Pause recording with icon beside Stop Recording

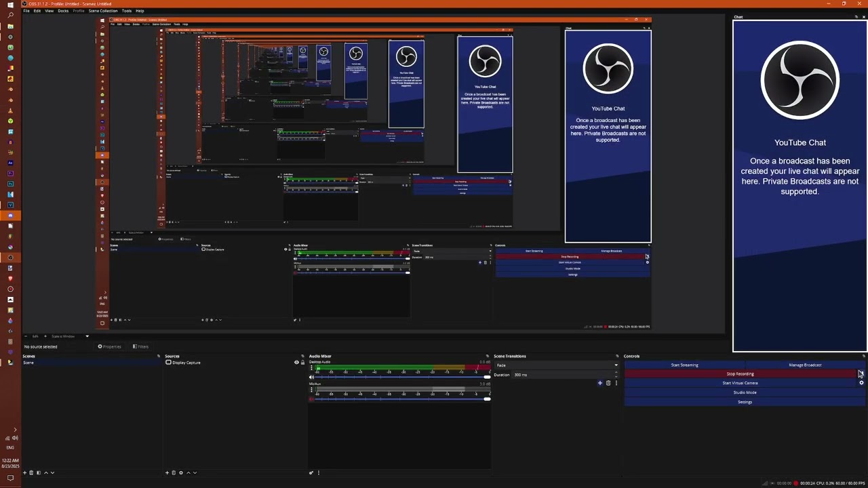coord(861,373)
